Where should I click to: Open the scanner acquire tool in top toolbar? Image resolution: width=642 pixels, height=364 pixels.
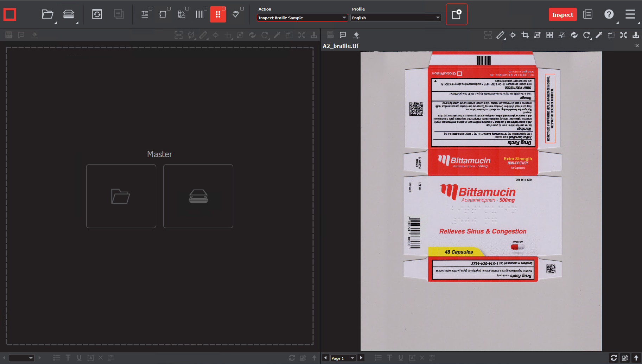tap(69, 14)
